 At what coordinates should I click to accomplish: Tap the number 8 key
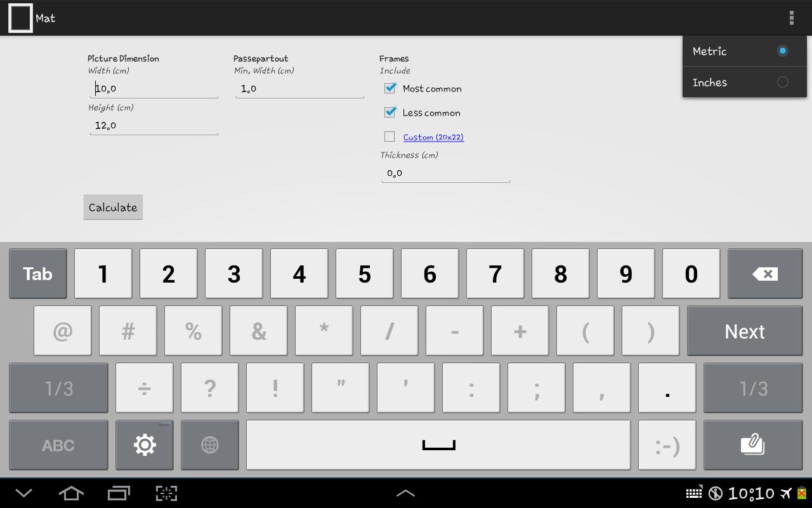click(x=560, y=274)
